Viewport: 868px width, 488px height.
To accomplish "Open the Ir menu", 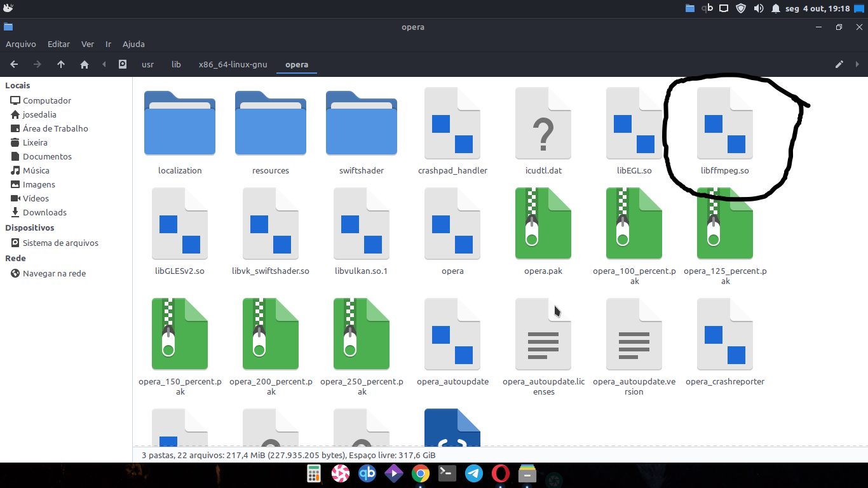I will 108,44.
